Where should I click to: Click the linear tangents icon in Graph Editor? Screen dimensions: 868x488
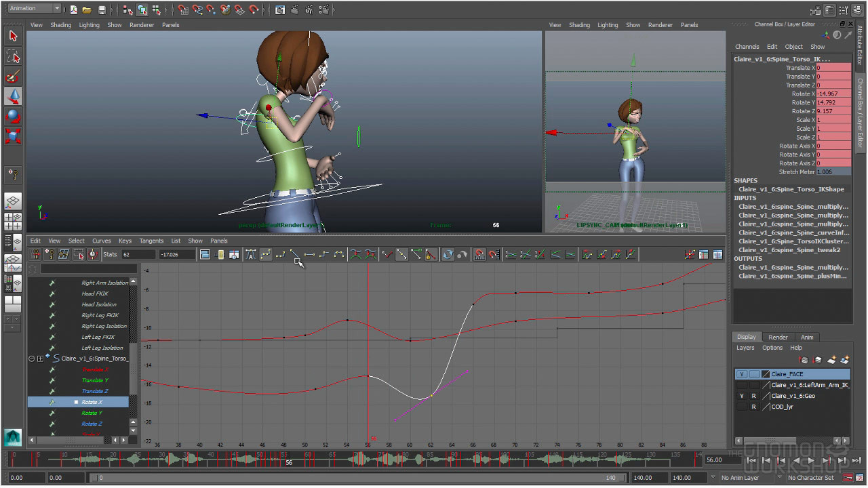click(294, 254)
